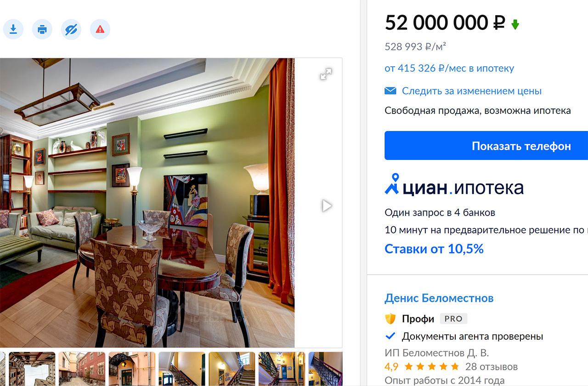Screen dimensions: 588x386
Task: Open the mortgage offer от 415 326 ₽/мес
Action: 449,68
